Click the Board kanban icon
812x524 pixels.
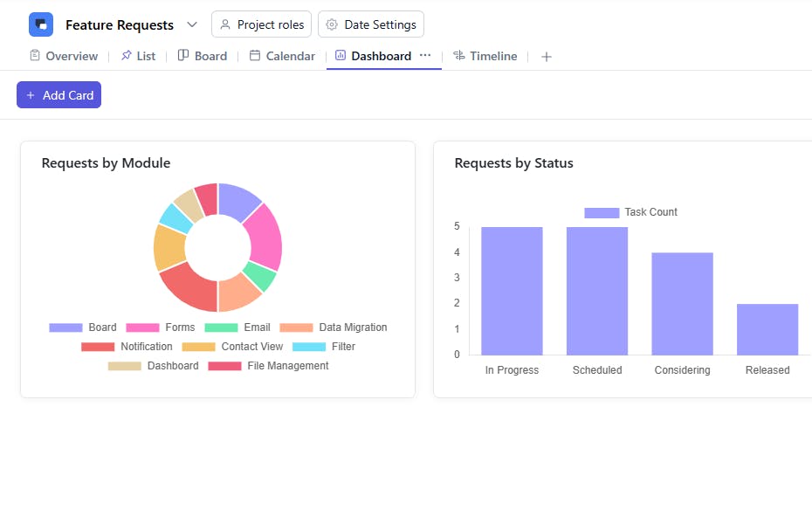pos(183,55)
